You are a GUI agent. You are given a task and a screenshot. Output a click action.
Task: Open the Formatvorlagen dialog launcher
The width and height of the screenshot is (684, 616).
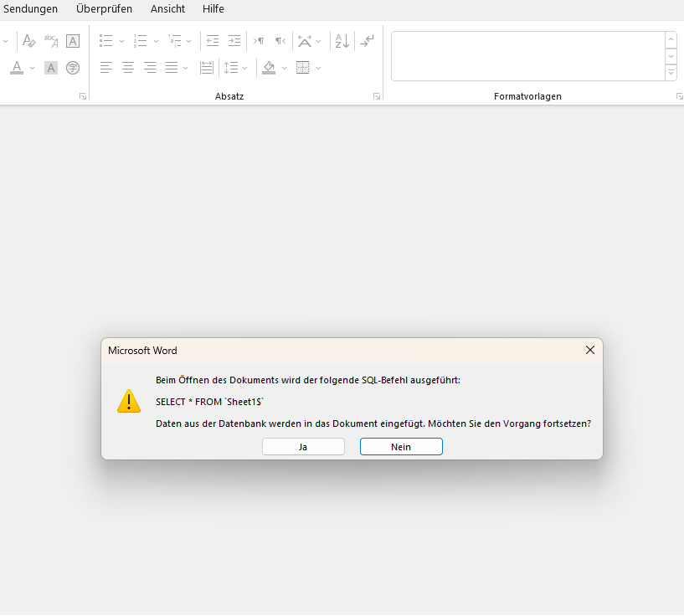(x=679, y=96)
